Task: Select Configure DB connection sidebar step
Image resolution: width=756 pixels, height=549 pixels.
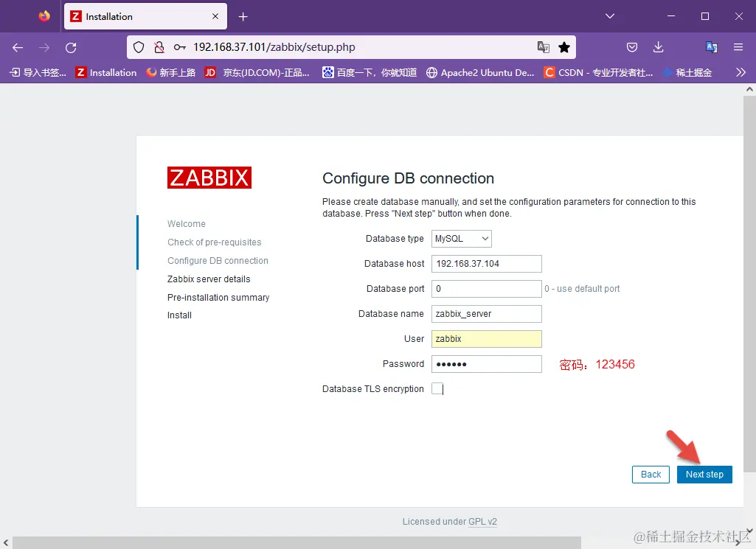Action: 218,261
